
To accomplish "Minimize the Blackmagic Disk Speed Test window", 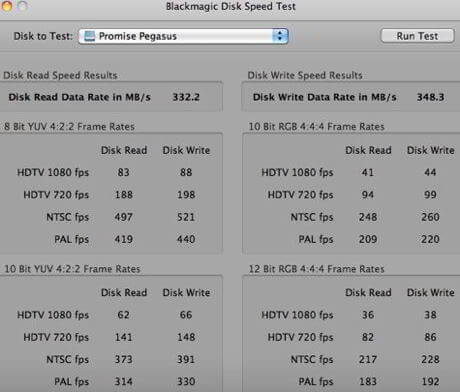I will [7, 6].
